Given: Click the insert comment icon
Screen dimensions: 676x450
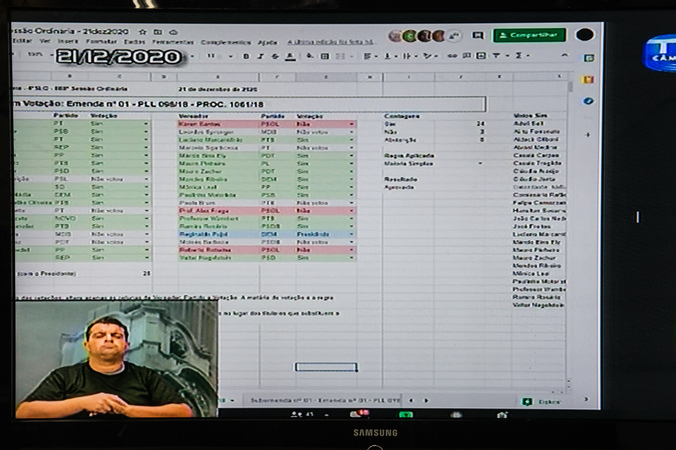Looking at the screenshot, I should tap(466, 56).
